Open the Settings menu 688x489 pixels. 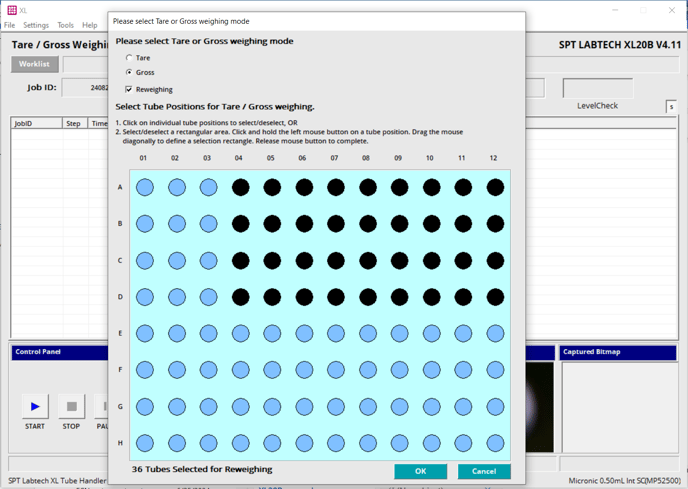pos(36,25)
